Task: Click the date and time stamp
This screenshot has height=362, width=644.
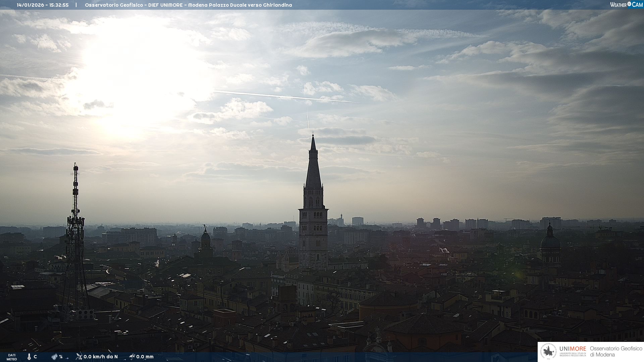Action: [x=43, y=5]
